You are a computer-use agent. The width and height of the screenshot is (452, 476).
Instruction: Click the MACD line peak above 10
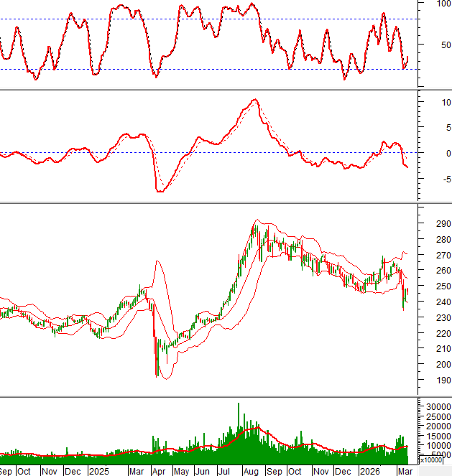pos(254,101)
